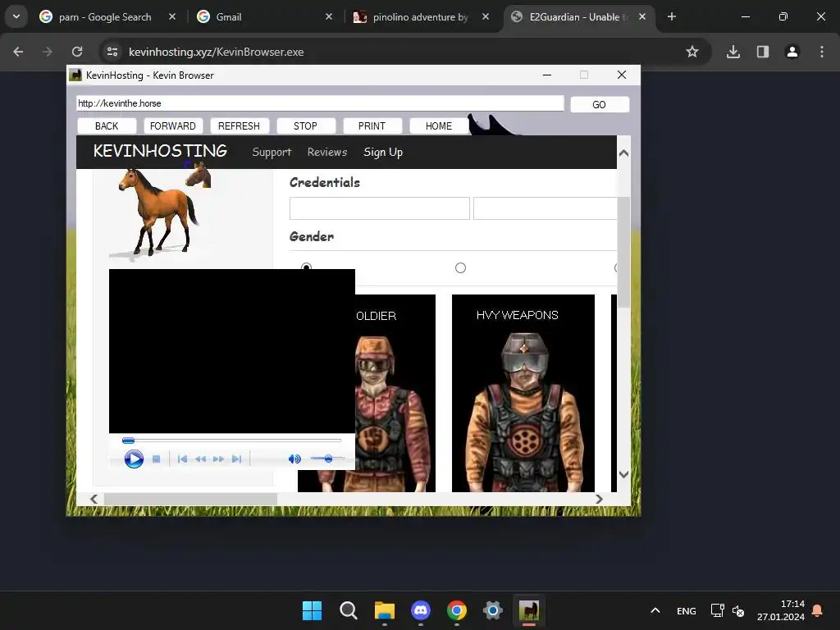The height and width of the screenshot is (630, 840).
Task: Click the horizontal scrollbar thumb
Action: 190,500
